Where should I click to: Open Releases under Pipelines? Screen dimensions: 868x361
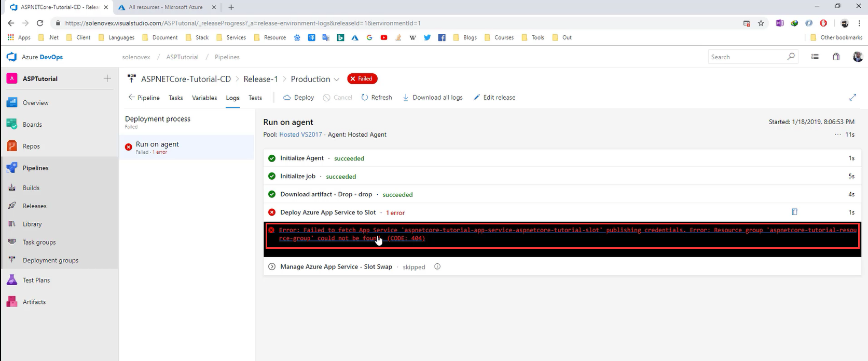(34, 206)
